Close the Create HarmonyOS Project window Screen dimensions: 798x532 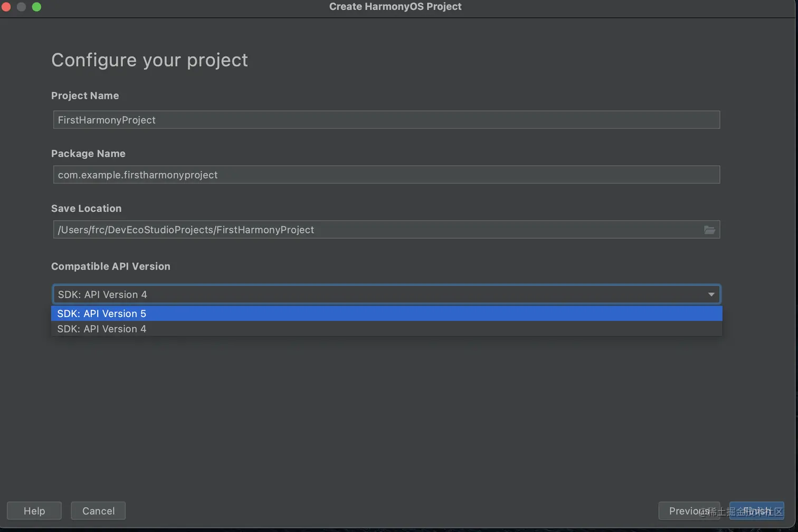click(5, 7)
